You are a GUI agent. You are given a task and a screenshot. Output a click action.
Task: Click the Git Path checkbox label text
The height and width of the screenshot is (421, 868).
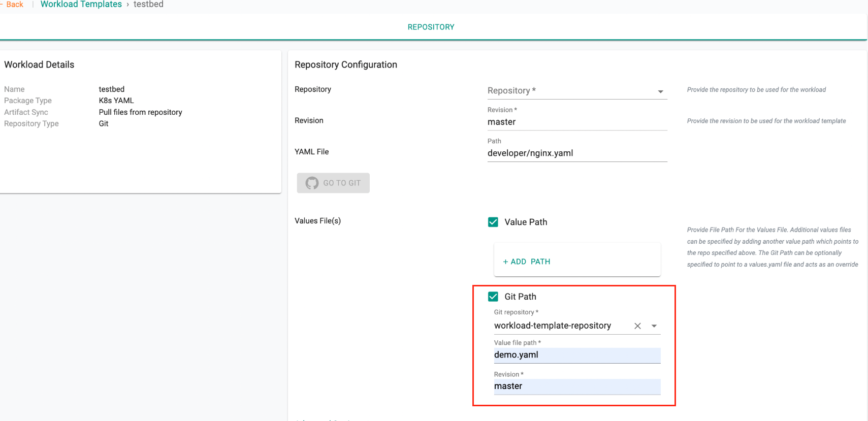coord(520,297)
